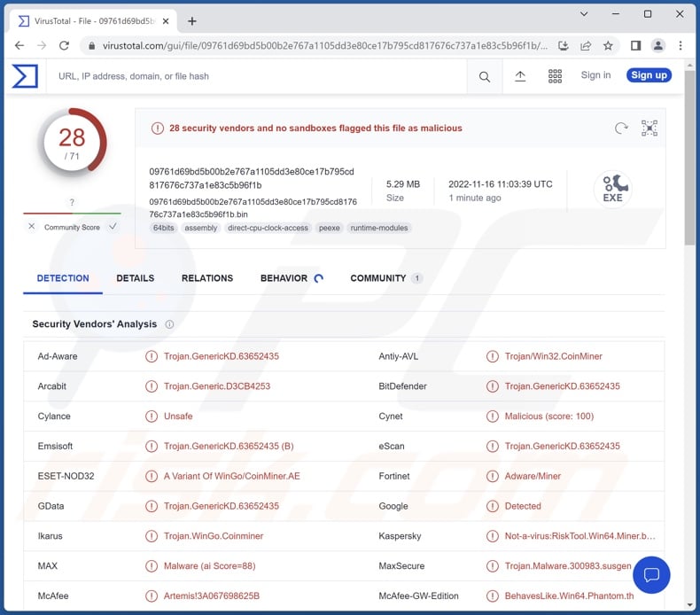Screen dimensions: 700x615
Task: Click the runtime-modules tag
Action: click(x=379, y=228)
